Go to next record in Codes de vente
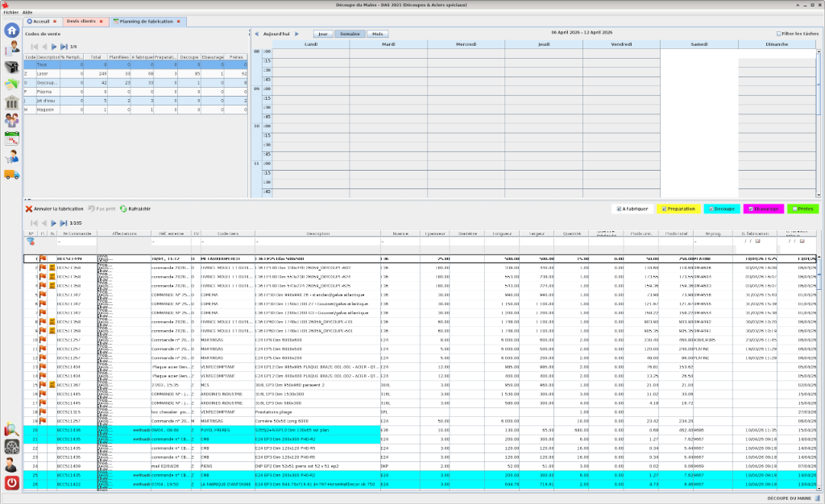Screen dimensions: 825x504 point(54,47)
